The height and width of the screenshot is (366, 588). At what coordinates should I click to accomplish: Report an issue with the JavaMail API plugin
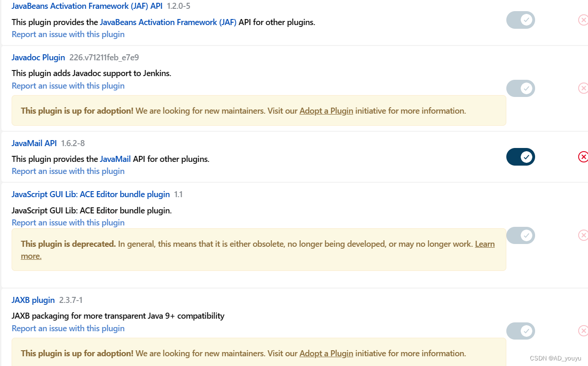[68, 171]
